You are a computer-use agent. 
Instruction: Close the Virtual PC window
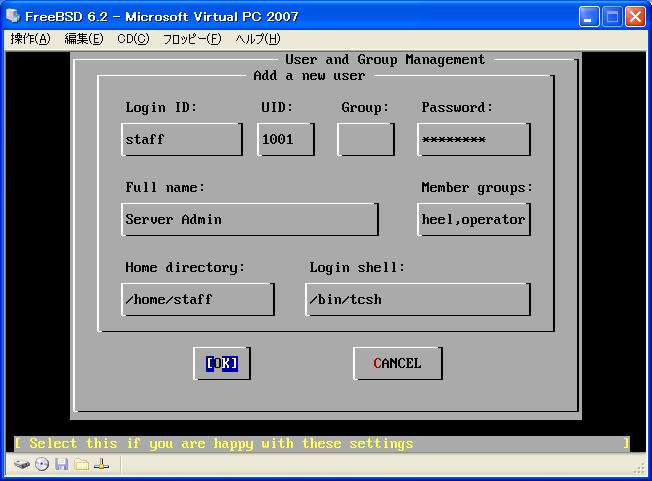[635, 17]
